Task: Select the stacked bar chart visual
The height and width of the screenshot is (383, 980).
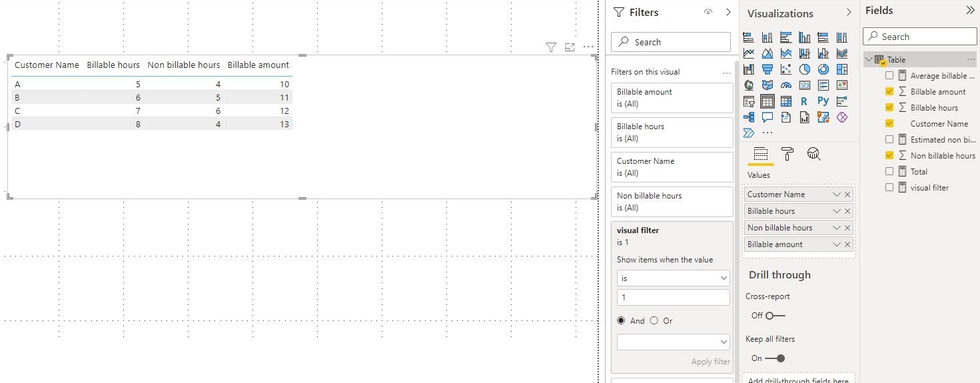Action: click(749, 37)
